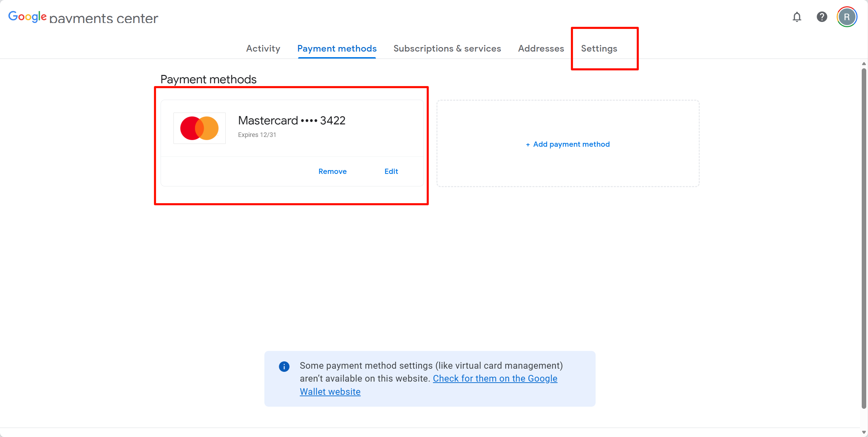Open Subscriptions & services tab
The height and width of the screenshot is (437, 868).
[447, 48]
